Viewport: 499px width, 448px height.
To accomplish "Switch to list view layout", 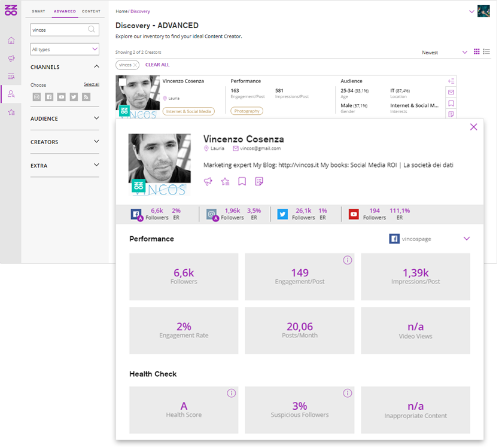I will [486, 52].
